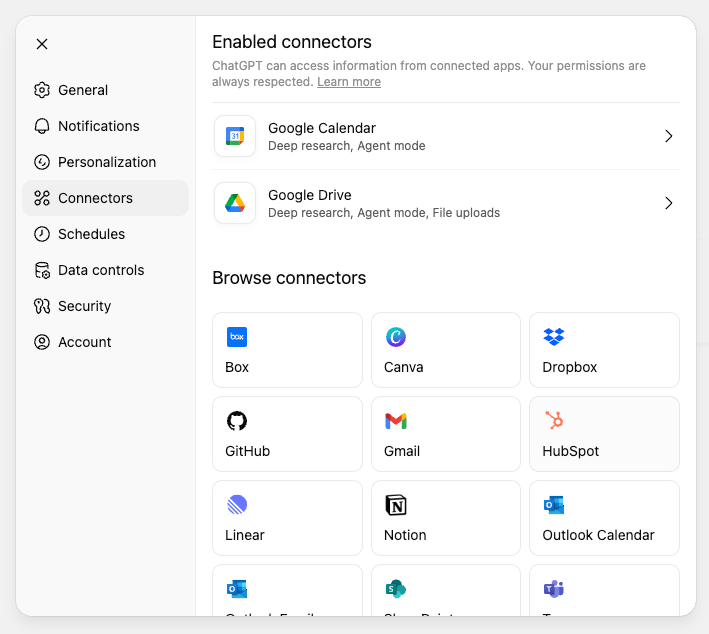Click the Personalization icon in the sidebar
Image resolution: width=709 pixels, height=634 pixels.
click(x=42, y=162)
